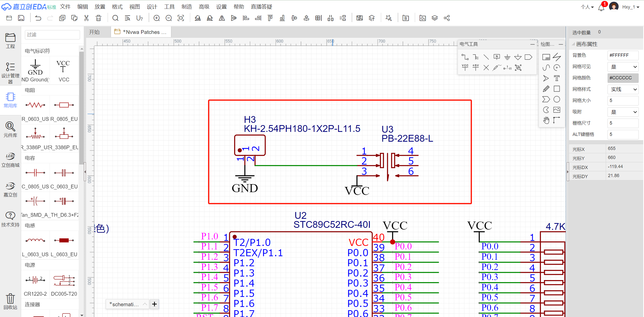This screenshot has width=644, height=317.
Task: Open the 吸附 snap dropdown
Action: click(x=623, y=112)
